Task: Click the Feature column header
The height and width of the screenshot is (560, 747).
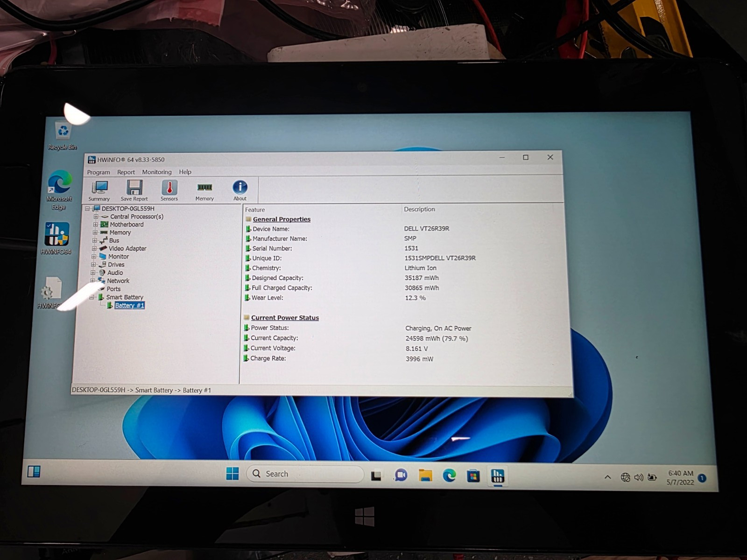Action: [255, 210]
